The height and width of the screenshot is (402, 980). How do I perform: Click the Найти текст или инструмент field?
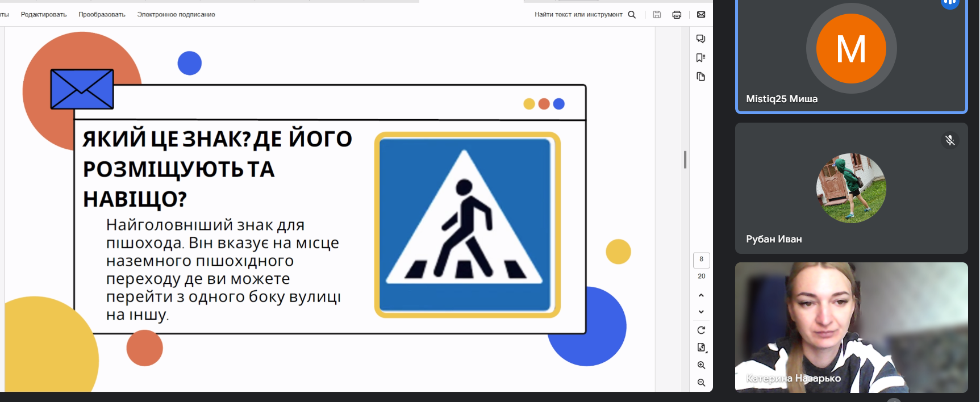point(578,15)
